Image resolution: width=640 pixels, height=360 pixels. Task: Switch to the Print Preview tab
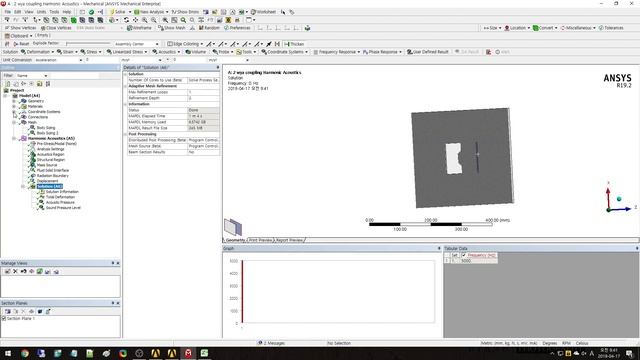click(x=260, y=240)
